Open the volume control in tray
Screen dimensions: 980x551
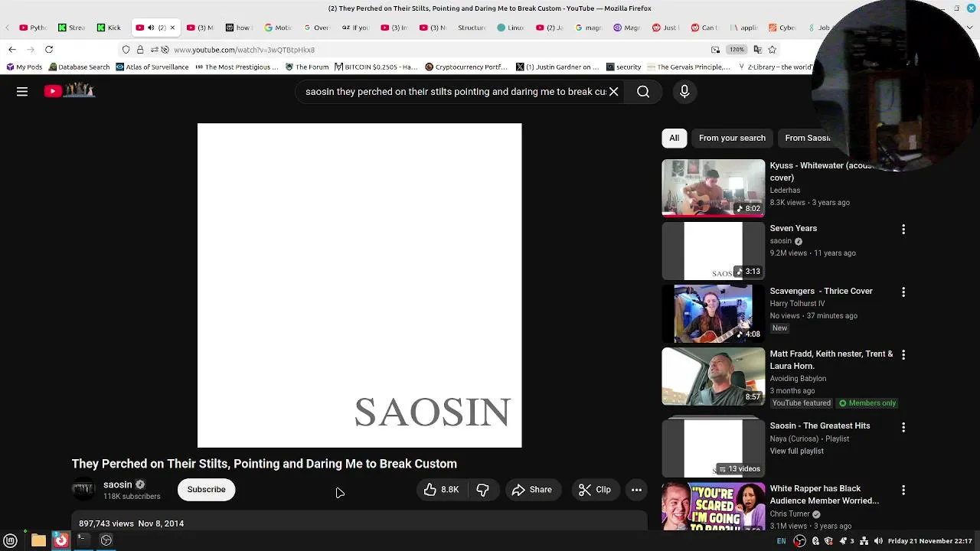pyautogui.click(x=878, y=541)
